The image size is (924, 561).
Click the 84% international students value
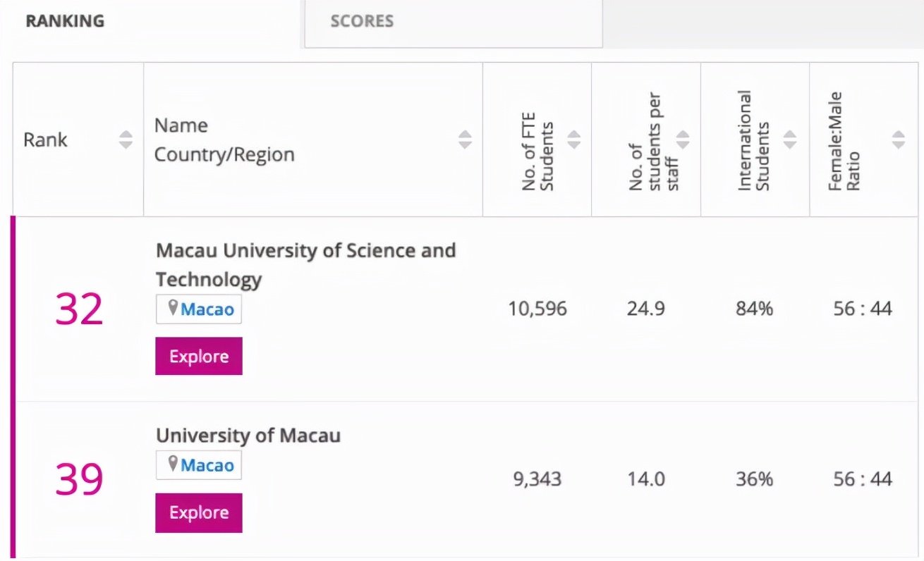pos(754,309)
